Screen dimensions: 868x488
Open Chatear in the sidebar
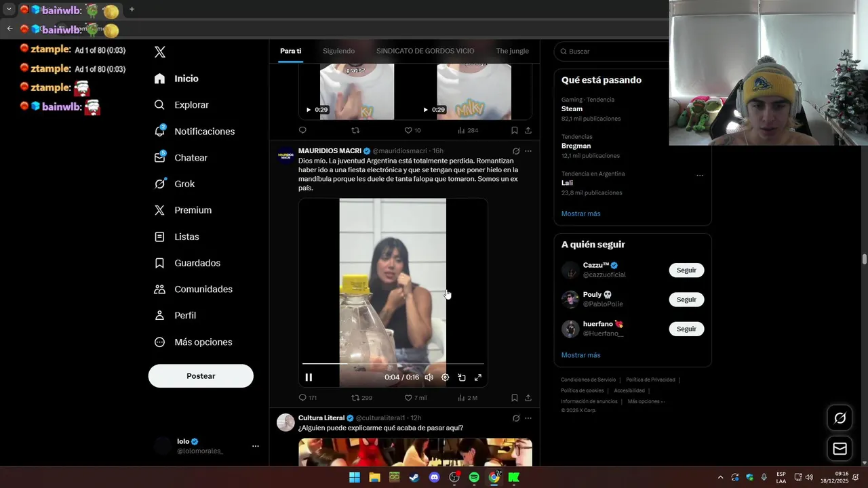pyautogui.click(x=181, y=157)
